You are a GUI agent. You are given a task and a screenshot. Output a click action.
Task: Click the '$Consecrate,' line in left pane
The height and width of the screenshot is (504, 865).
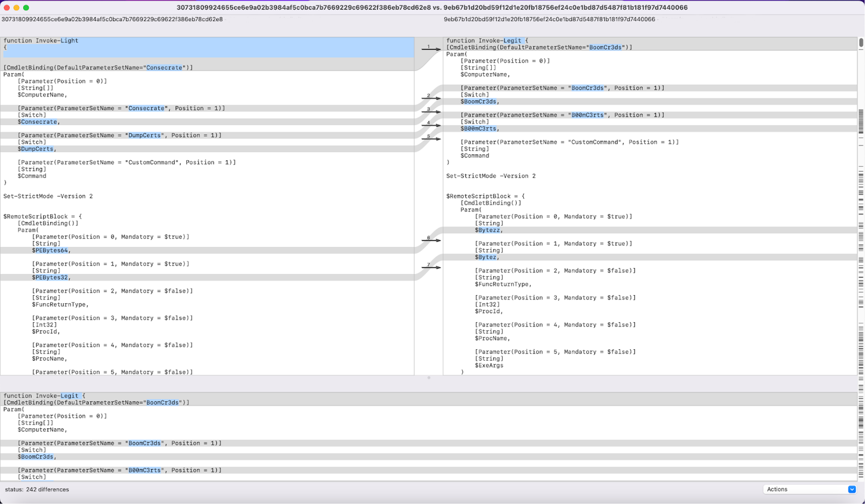click(x=38, y=122)
